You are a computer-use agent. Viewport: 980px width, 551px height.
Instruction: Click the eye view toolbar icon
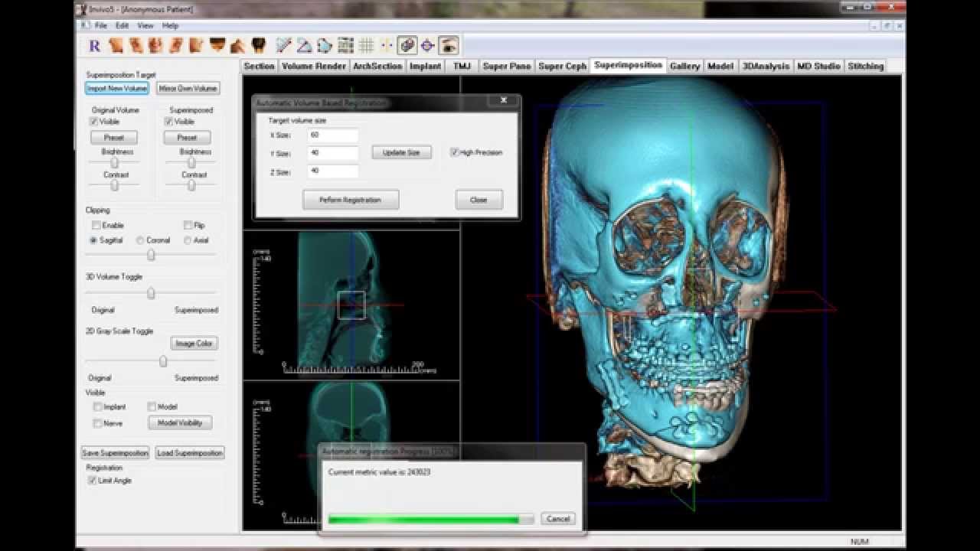coord(449,46)
